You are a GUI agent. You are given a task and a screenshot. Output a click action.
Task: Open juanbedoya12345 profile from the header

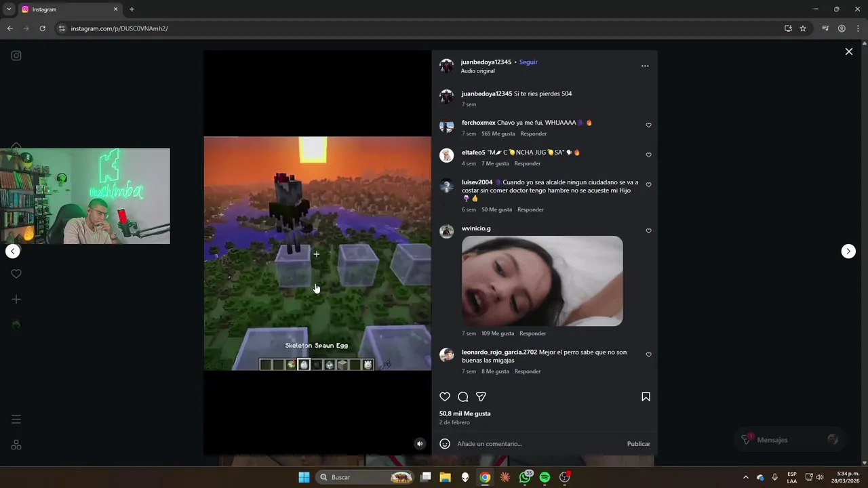486,62
